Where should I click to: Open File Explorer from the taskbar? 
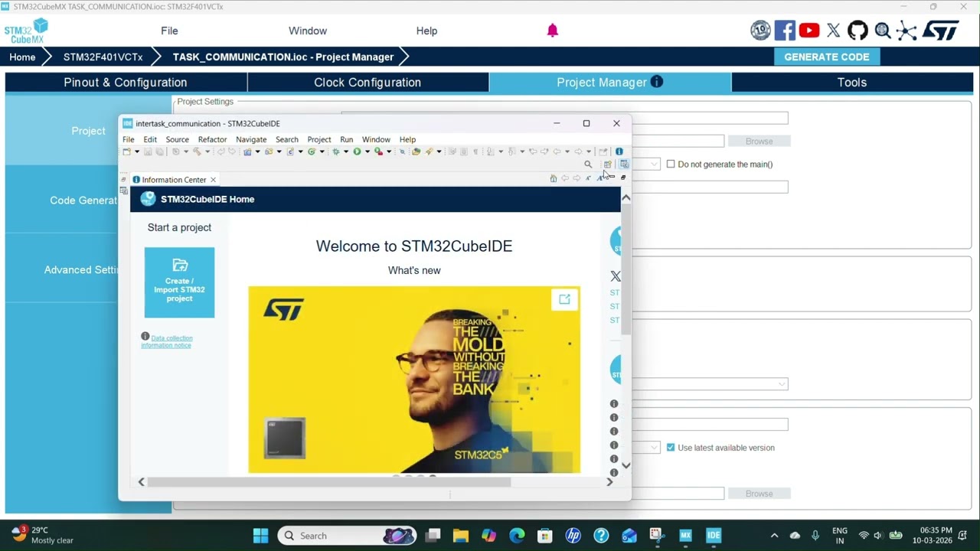tap(461, 536)
